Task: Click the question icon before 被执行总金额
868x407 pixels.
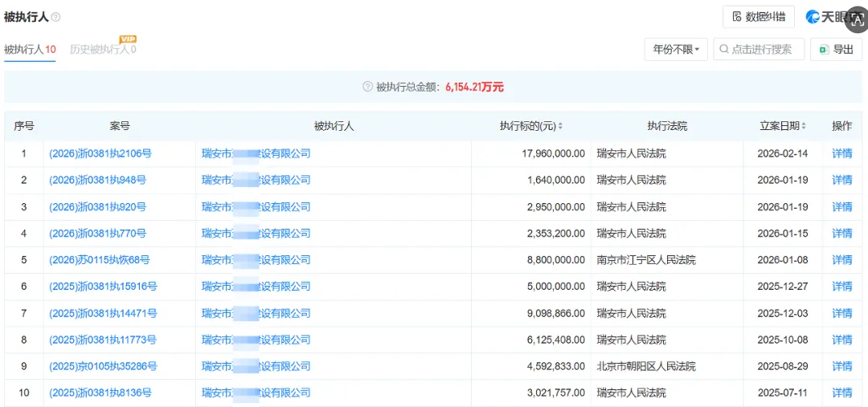Action: (367, 87)
